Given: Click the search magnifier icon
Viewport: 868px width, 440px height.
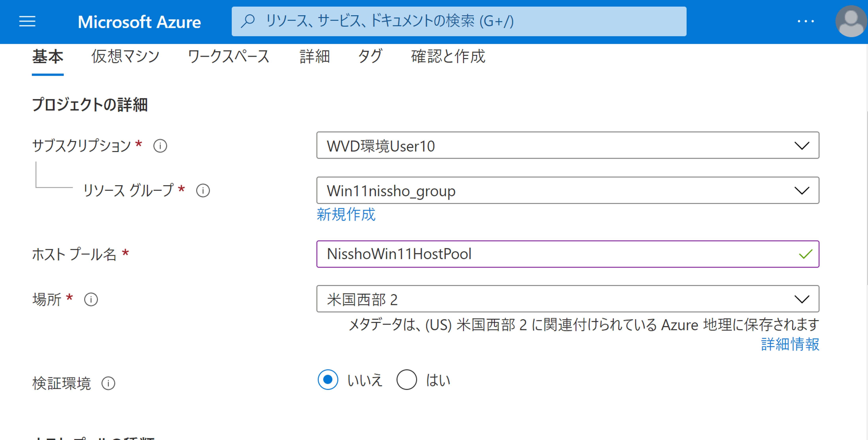Looking at the screenshot, I should click(248, 21).
